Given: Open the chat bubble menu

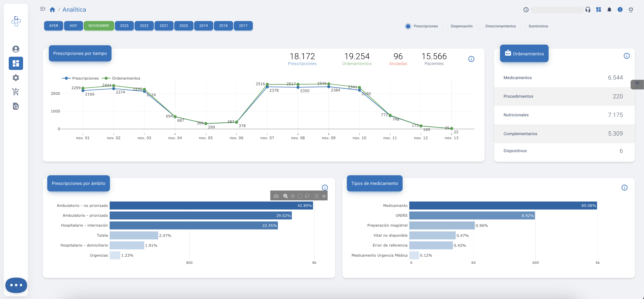Looking at the screenshot, I should coord(16,285).
